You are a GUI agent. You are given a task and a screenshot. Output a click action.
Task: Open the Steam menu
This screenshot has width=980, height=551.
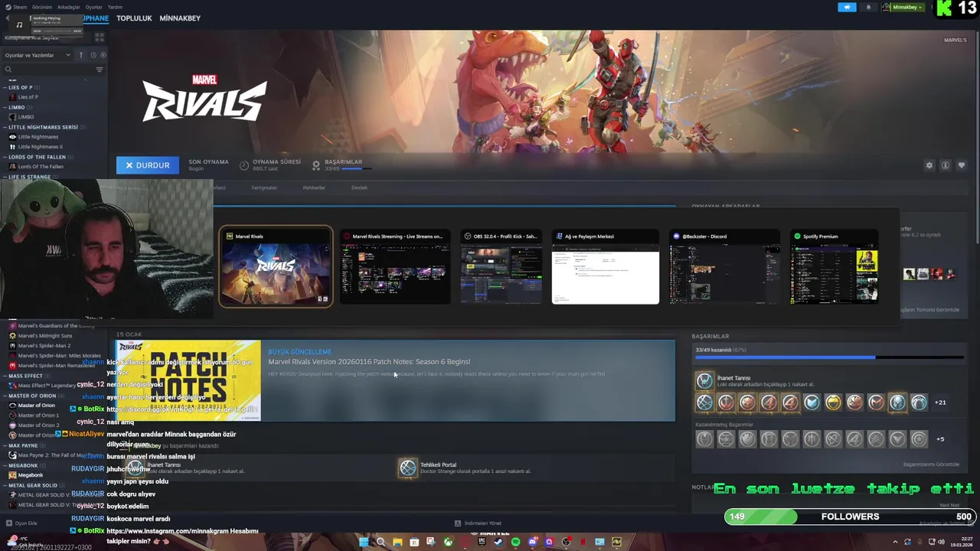20,7
